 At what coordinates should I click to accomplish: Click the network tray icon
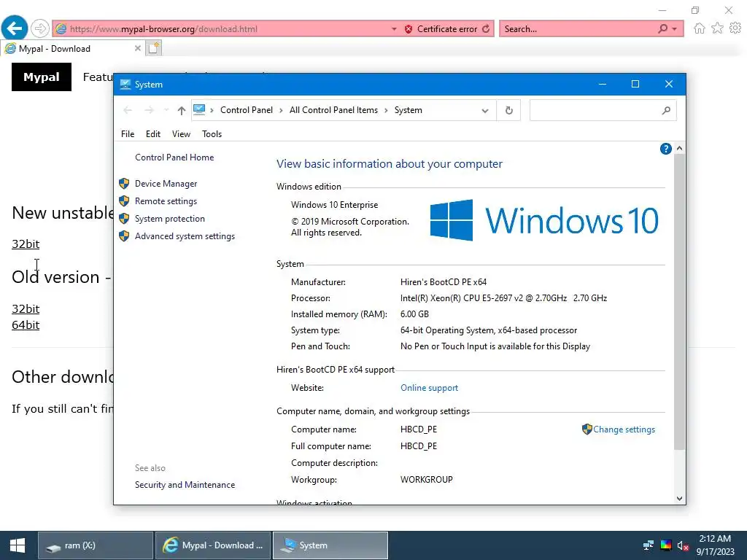[648, 545]
